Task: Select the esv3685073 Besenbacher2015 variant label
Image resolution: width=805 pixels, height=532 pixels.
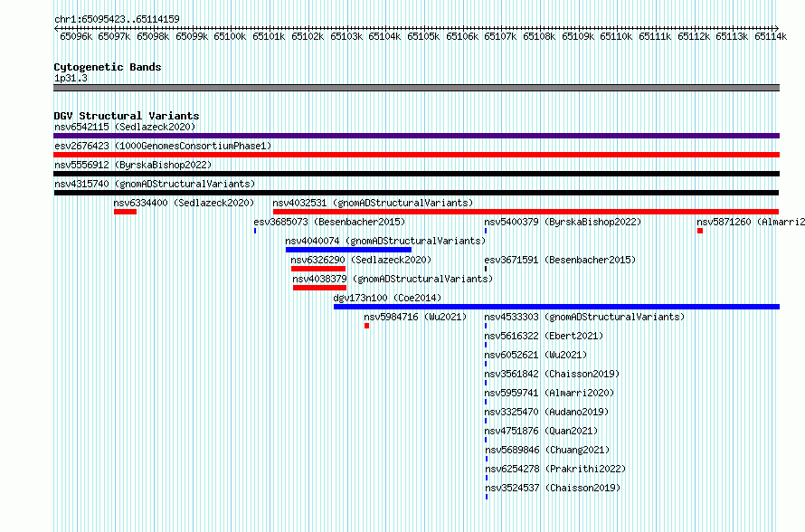Action: [329, 222]
